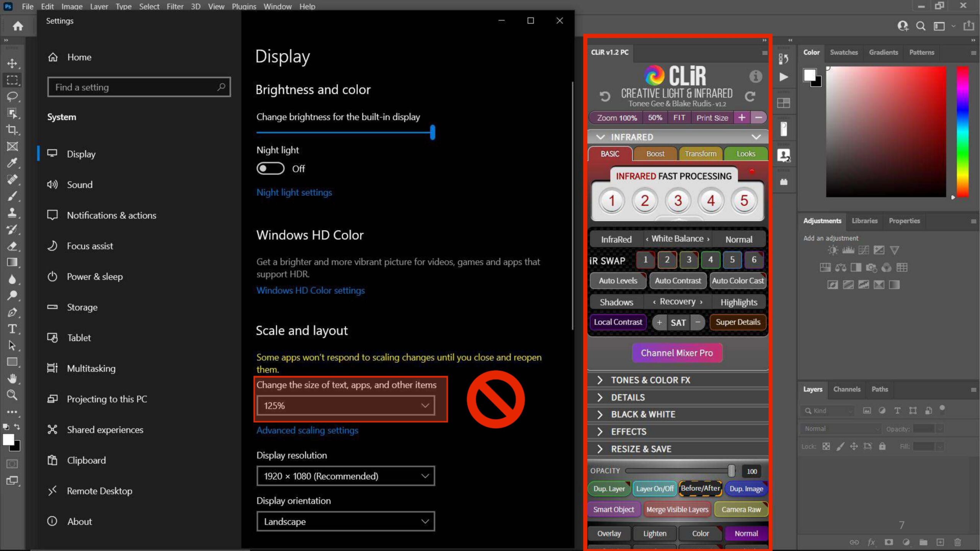Open Night light settings link
This screenshot has height=551, width=980.
tap(294, 192)
